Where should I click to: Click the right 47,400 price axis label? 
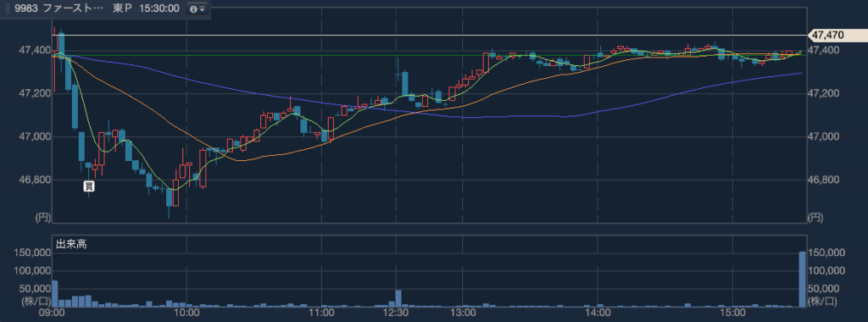coord(824,50)
